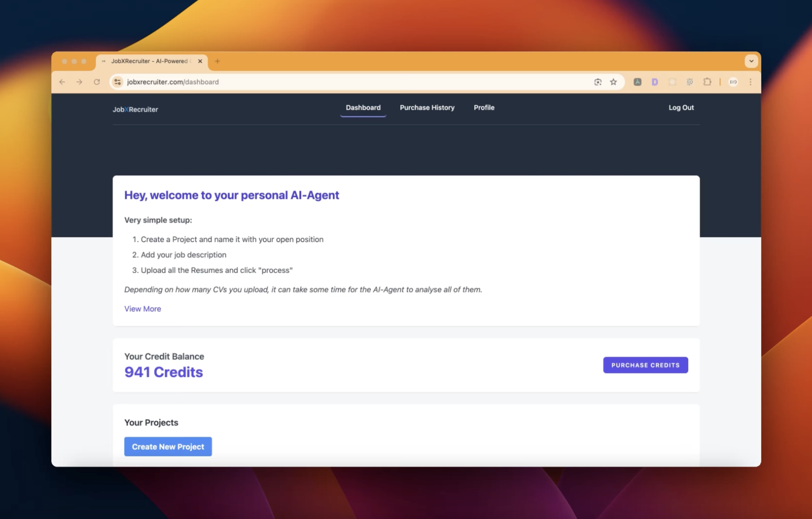812x519 pixels.
Task: Click the Google Lens search icon
Action: (x=598, y=82)
